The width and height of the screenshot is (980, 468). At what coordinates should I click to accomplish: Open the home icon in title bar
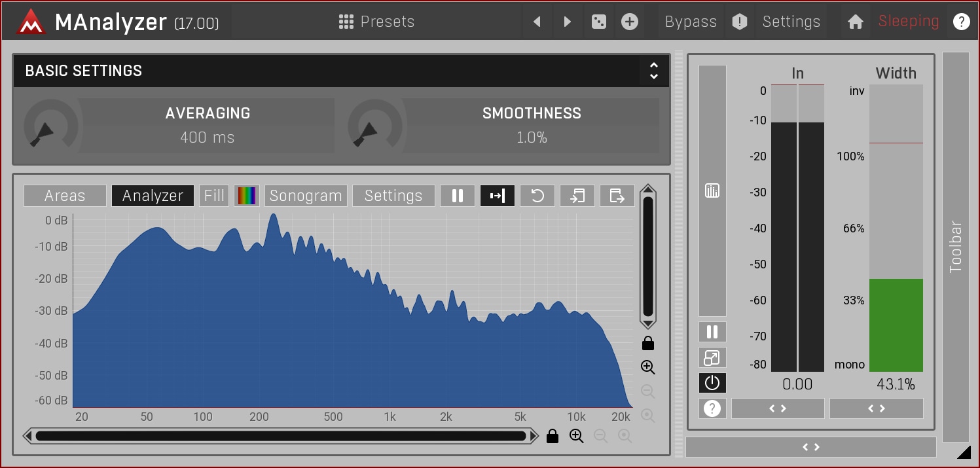855,22
